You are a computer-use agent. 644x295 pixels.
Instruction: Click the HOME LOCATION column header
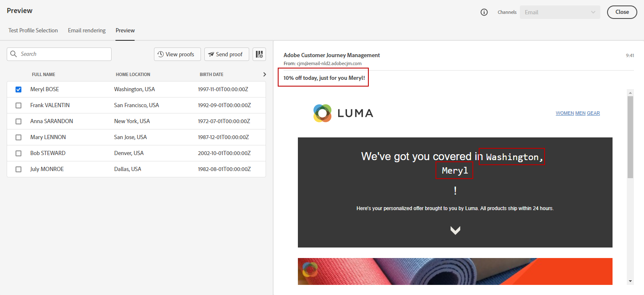133,74
